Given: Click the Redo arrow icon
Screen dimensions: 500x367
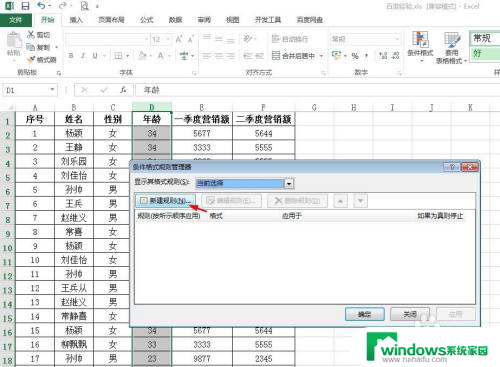Looking at the screenshot, I should tap(62, 6).
